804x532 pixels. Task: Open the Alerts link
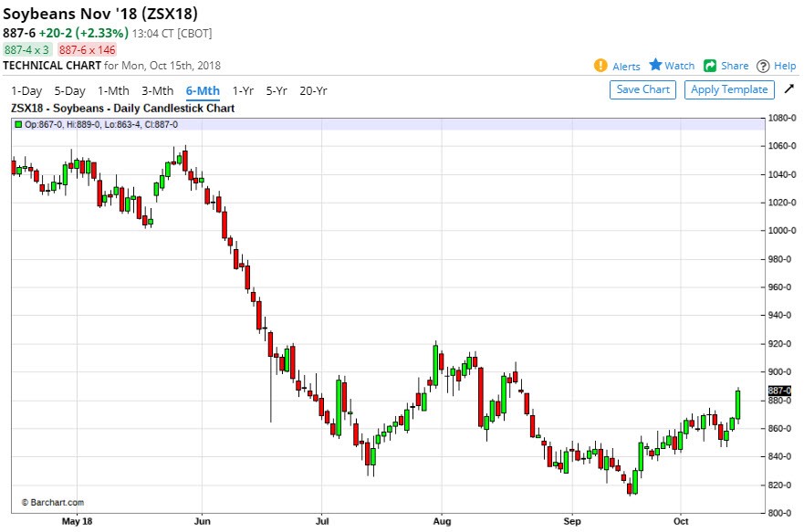point(626,66)
